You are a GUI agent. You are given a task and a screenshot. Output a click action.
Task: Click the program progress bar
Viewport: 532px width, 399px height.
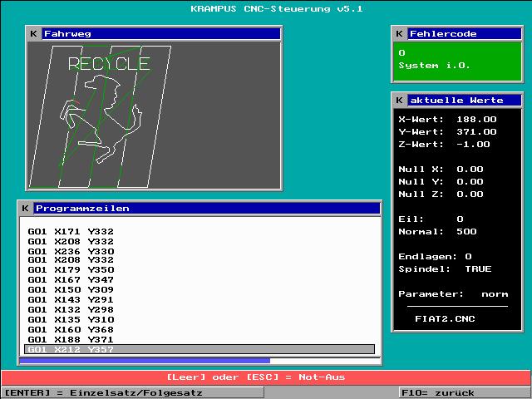point(199,361)
